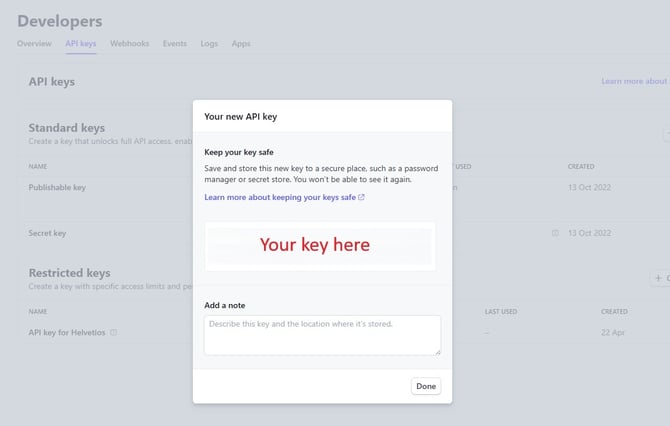Image resolution: width=670 pixels, height=426 pixels.
Task: Select the API keys tab
Action: pyautogui.click(x=81, y=44)
